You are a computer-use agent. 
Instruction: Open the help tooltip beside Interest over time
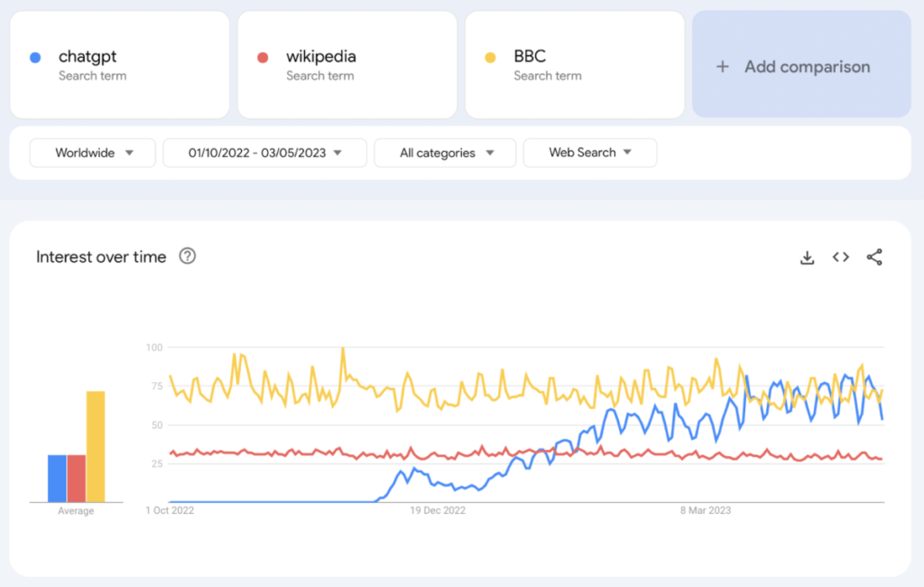187,256
